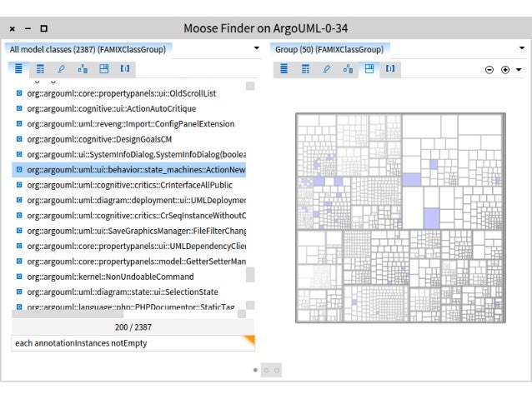Select the CrSeqInstanceWithout class row

pyautogui.click(x=129, y=216)
